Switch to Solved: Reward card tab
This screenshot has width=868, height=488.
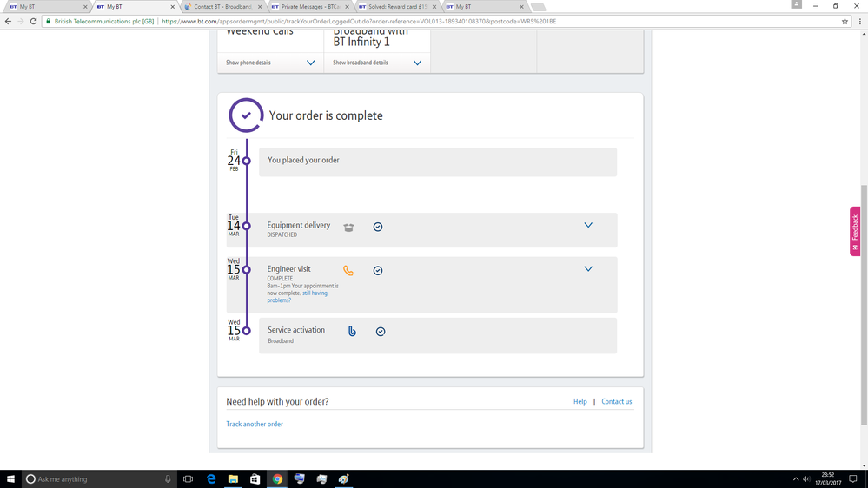396,7
